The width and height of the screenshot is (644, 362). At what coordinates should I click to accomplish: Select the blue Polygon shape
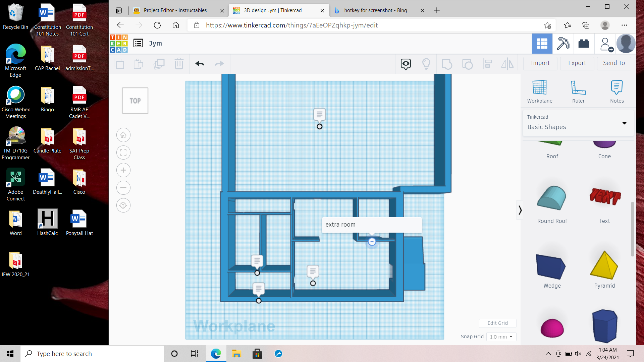pos(604,326)
